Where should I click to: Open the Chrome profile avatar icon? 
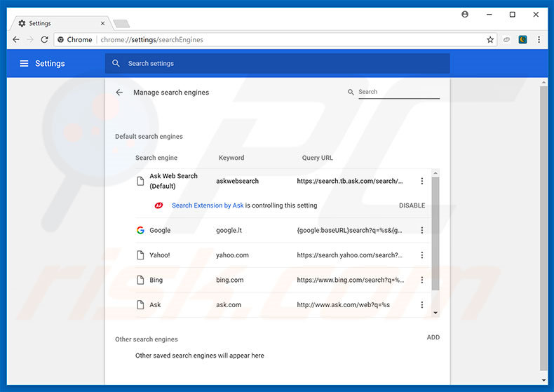[x=465, y=14]
